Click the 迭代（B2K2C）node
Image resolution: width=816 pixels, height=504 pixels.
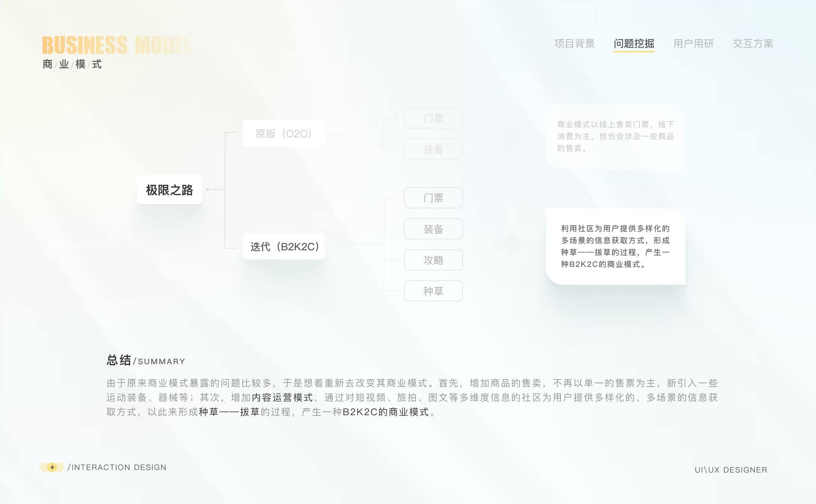284,246
